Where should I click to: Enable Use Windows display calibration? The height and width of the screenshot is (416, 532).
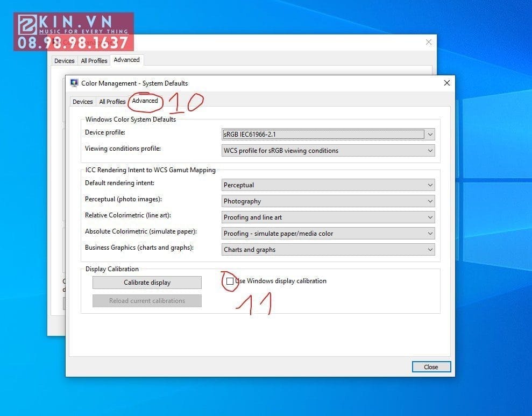(x=230, y=281)
